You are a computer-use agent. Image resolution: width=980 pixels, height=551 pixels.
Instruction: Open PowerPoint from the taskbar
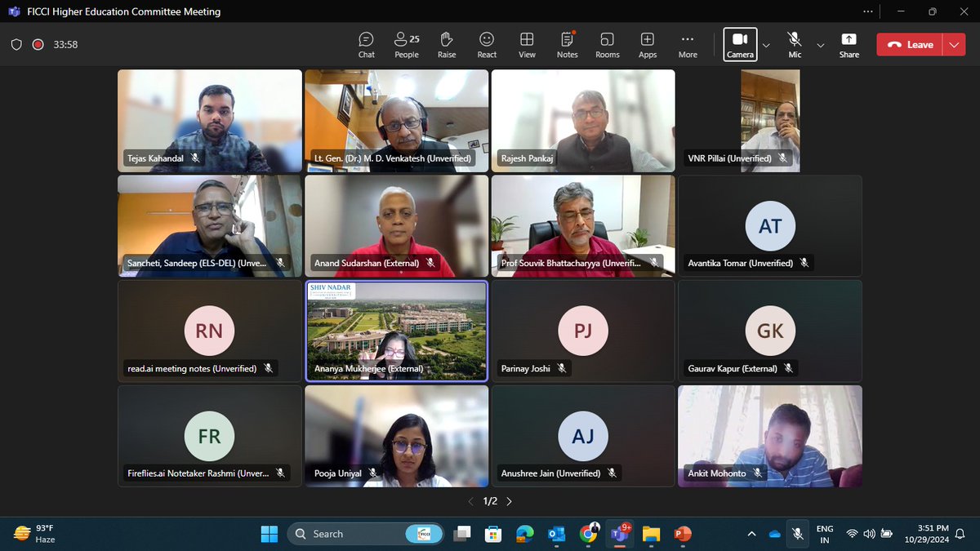tap(683, 534)
